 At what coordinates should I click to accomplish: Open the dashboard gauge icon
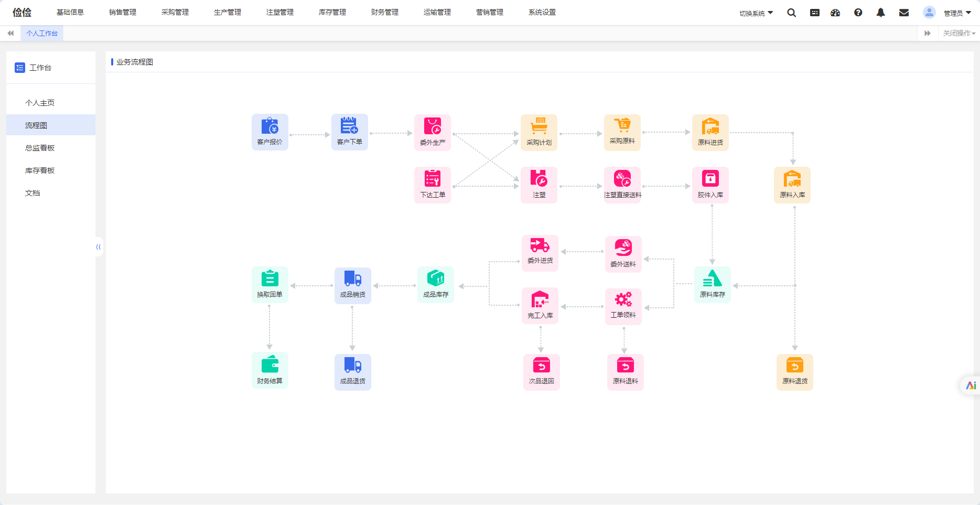[x=836, y=13]
